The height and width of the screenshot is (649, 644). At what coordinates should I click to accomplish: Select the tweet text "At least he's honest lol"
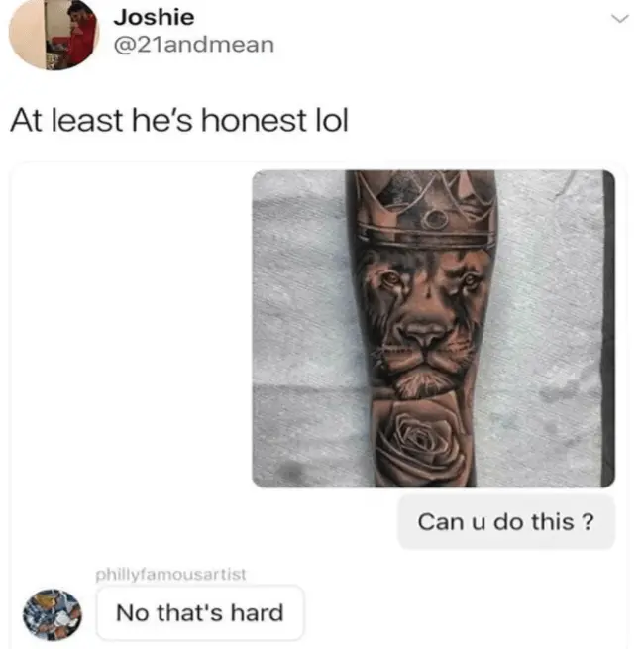pyautogui.click(x=179, y=121)
